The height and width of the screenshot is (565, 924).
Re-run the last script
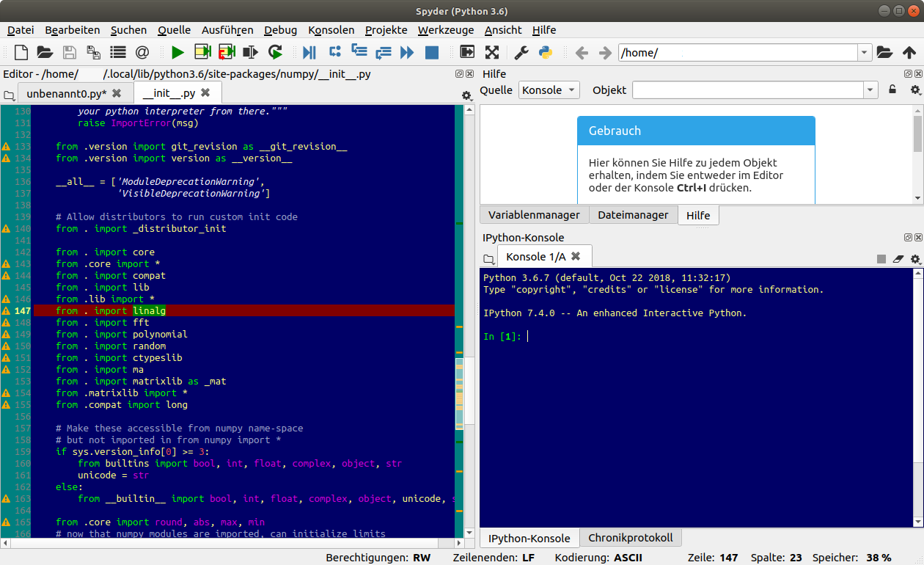click(x=274, y=52)
